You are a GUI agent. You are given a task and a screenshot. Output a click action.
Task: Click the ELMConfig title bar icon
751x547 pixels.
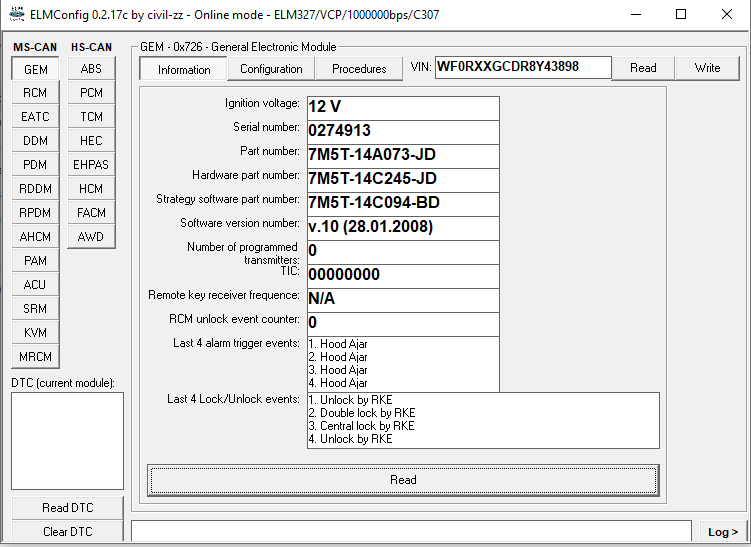click(x=17, y=15)
